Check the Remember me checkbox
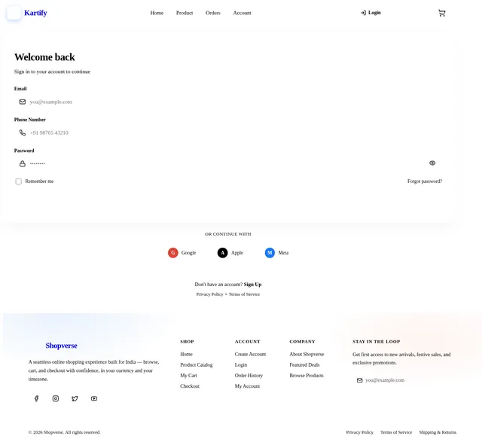Viewport: 482px width, 448px height. point(18,181)
